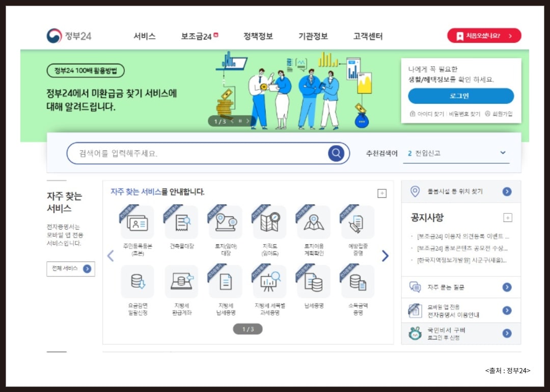
Task: Open notice [보조금24] 홍보콘텐츠 공모전 수상
Action: (x=462, y=248)
